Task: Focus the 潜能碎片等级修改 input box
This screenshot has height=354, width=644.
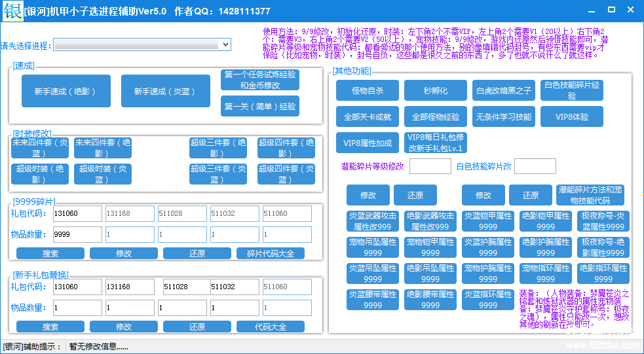Action: pos(430,166)
